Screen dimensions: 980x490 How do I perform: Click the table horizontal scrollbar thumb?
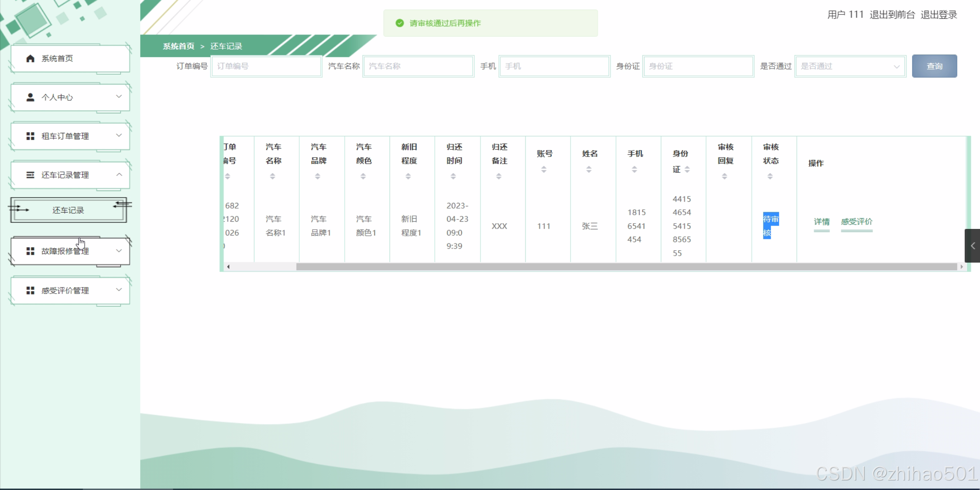tap(626, 267)
